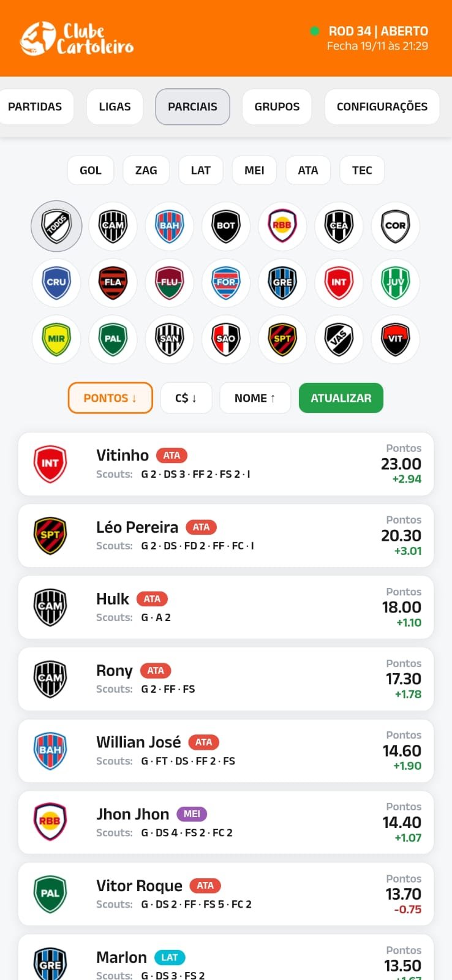
Task: Filter players by Grêmio (GRE) badge
Action: [282, 282]
